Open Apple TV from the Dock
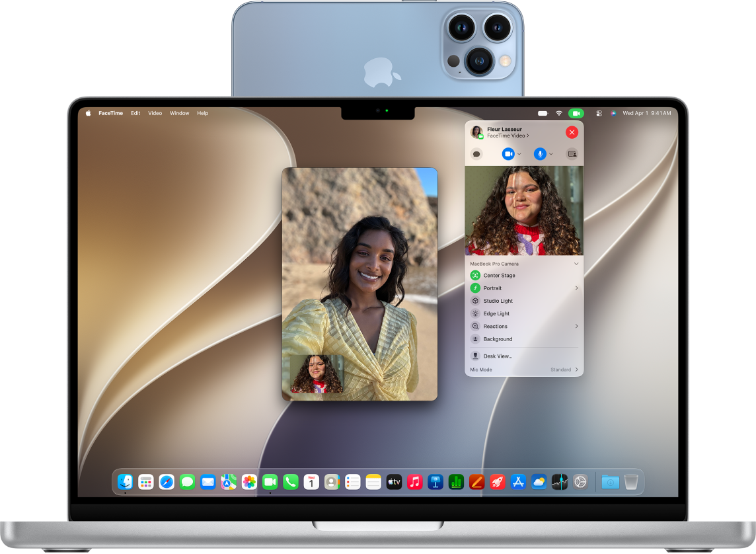 (395, 482)
